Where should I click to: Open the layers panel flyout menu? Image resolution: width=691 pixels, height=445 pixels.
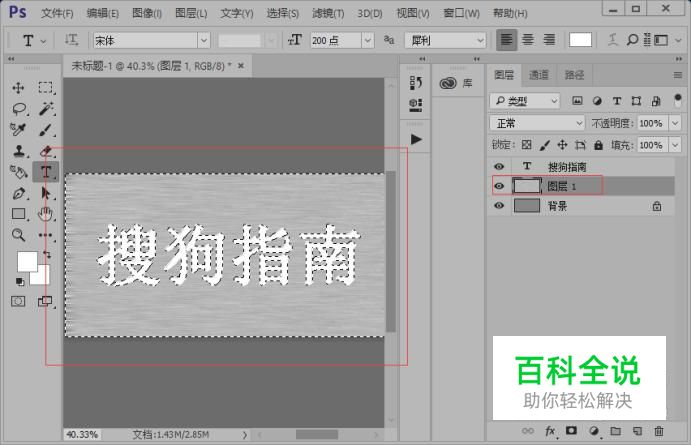pos(678,75)
